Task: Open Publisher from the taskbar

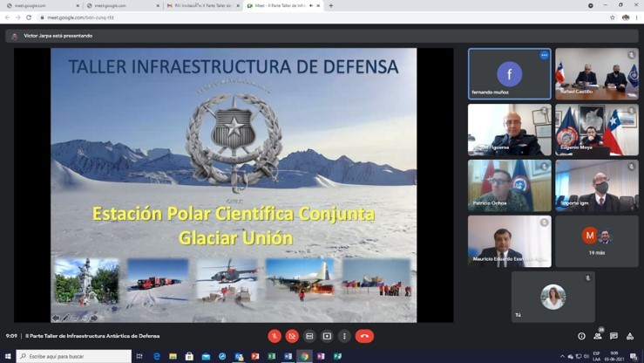Action: (337, 356)
